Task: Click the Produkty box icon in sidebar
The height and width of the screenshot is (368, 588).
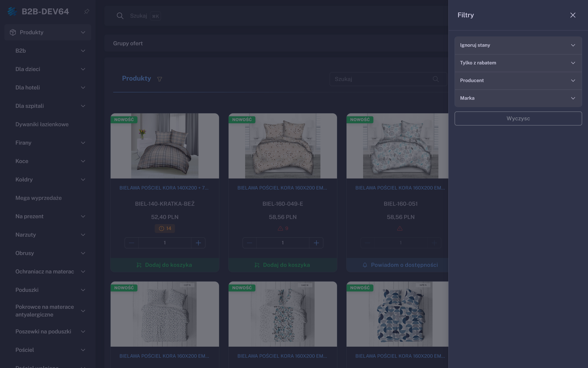Action: [x=13, y=32]
